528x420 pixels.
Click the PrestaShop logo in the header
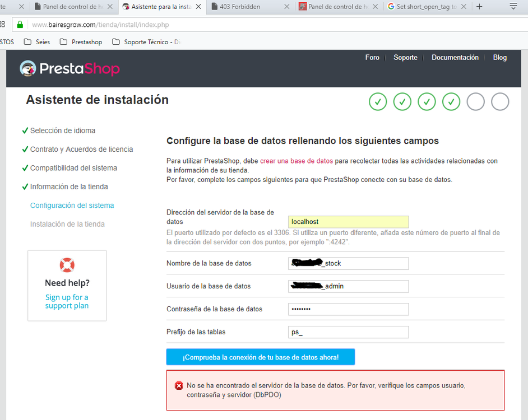(x=70, y=68)
